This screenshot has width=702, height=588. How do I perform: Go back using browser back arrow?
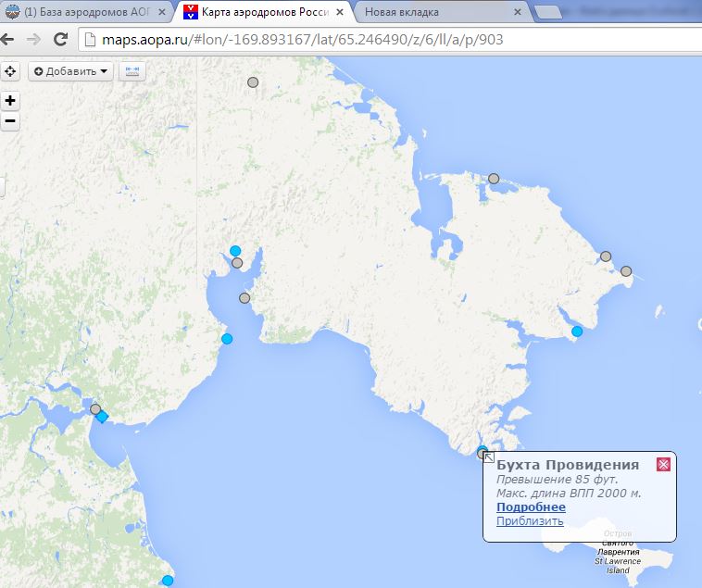(9, 40)
